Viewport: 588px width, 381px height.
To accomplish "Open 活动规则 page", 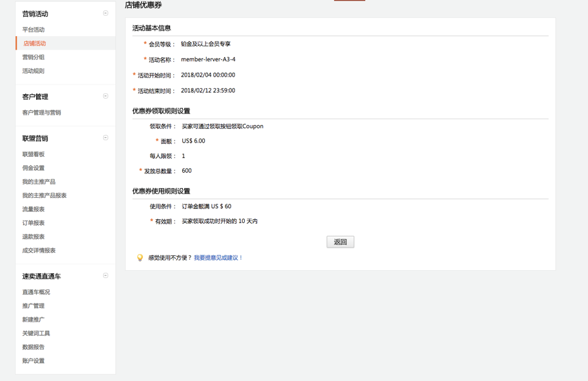I will [33, 71].
